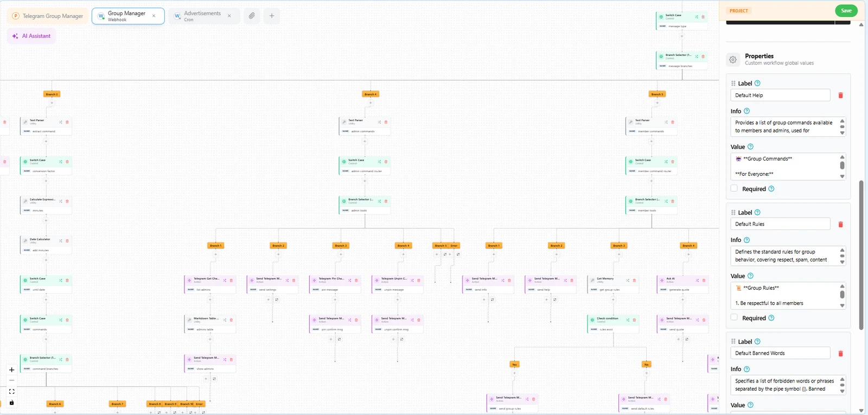
Task: Click help icon beside Default Help Label
Action: pyautogui.click(x=757, y=84)
